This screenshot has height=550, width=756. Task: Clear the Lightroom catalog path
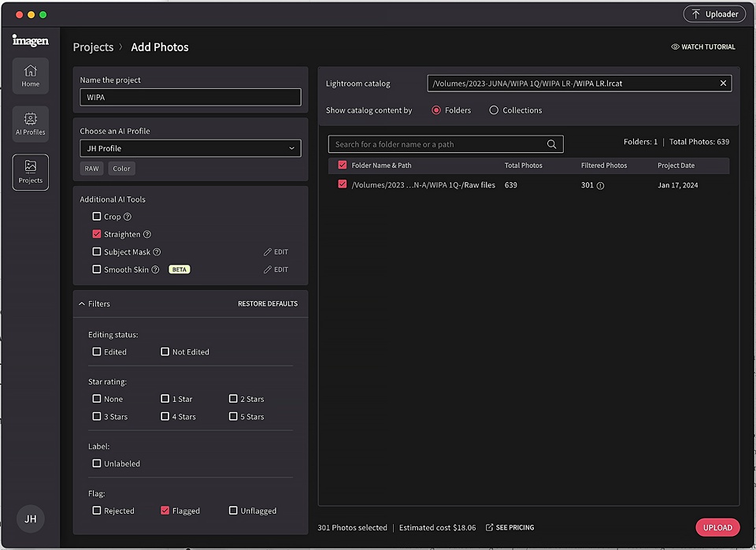point(723,83)
